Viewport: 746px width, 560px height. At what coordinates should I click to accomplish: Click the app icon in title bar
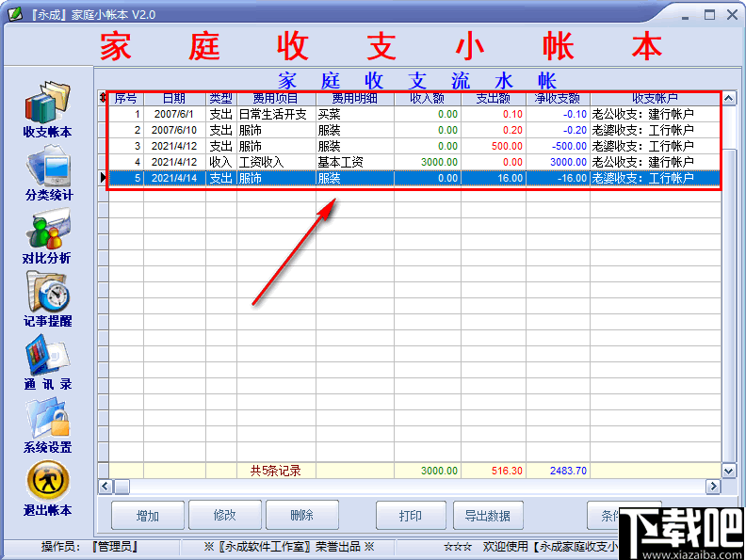click(14, 14)
